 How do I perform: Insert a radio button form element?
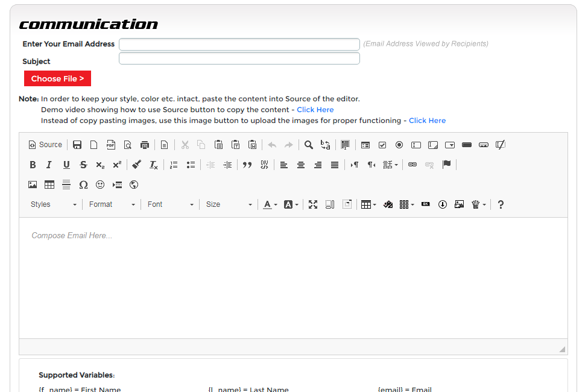click(399, 145)
